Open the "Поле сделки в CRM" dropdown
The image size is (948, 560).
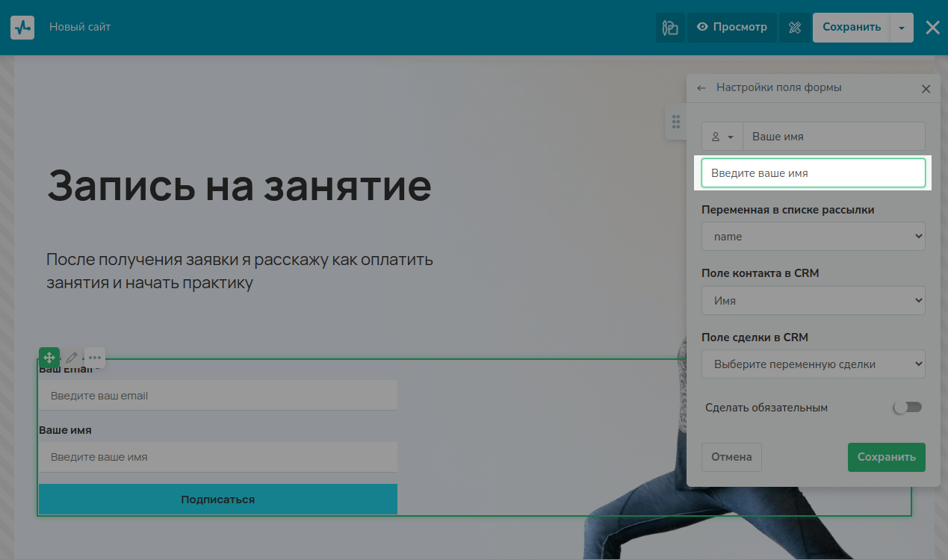[x=813, y=364]
